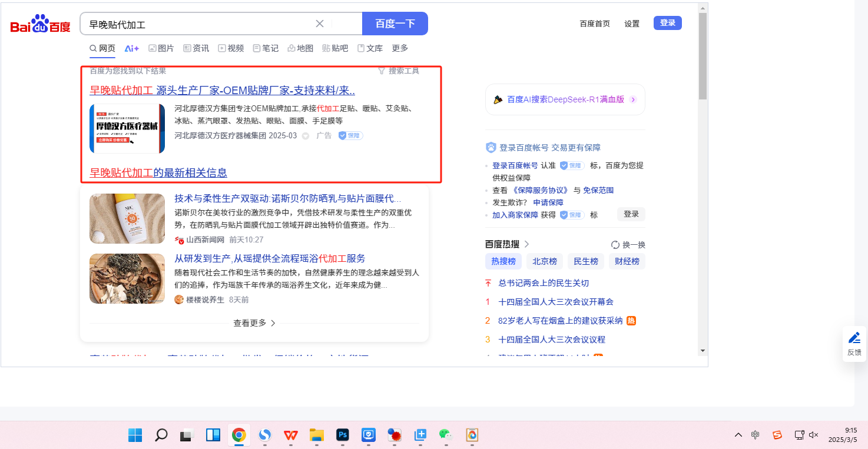This screenshot has width=868, height=449.
Task: Click the sunscreen news thumbnail image
Action: coord(127,218)
